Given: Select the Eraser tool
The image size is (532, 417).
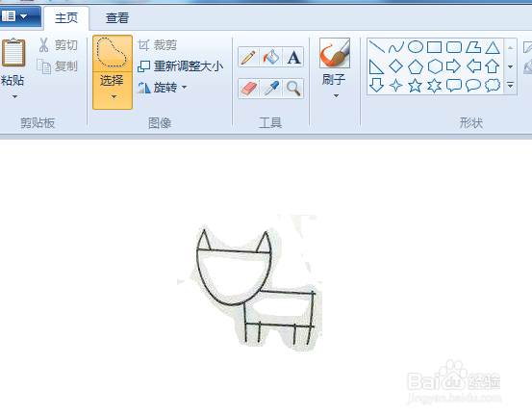Looking at the screenshot, I should coord(249,89).
